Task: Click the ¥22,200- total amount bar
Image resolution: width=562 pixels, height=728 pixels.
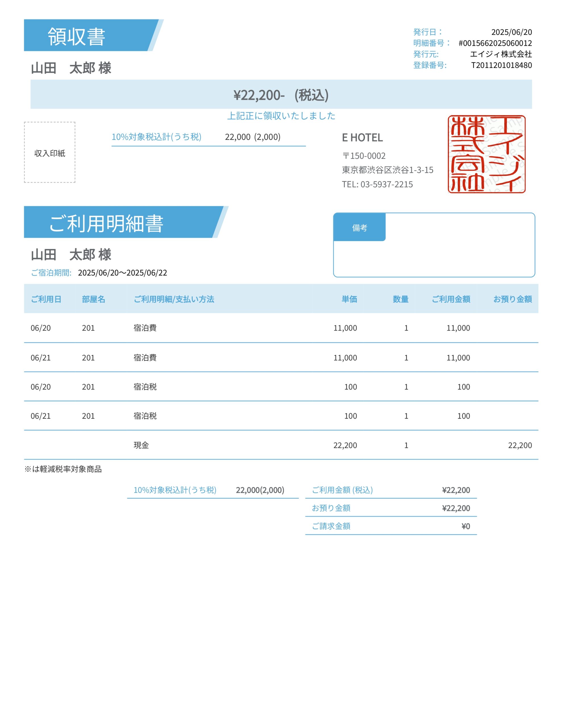Action: pos(281,95)
